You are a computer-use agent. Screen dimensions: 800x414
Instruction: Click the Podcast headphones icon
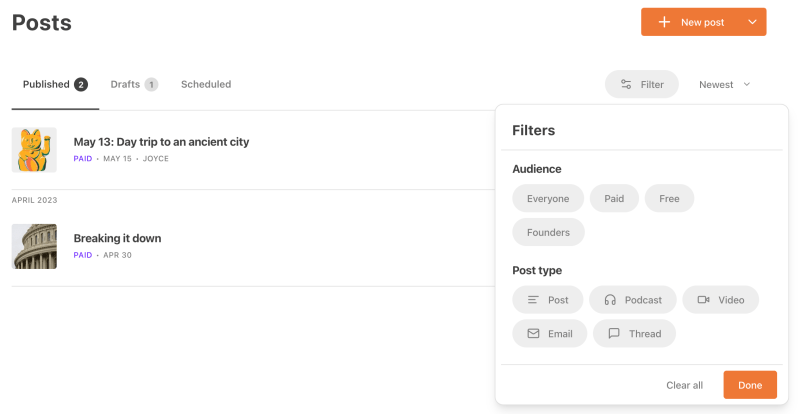(x=610, y=300)
